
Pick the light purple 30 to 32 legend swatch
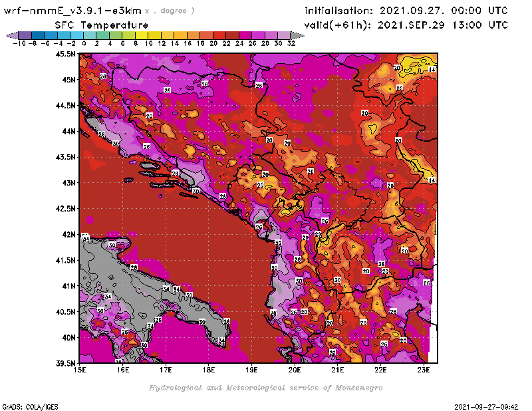point(284,35)
